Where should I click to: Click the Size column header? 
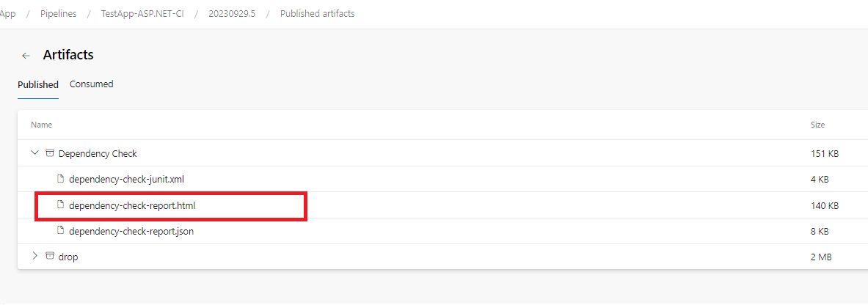click(x=817, y=125)
